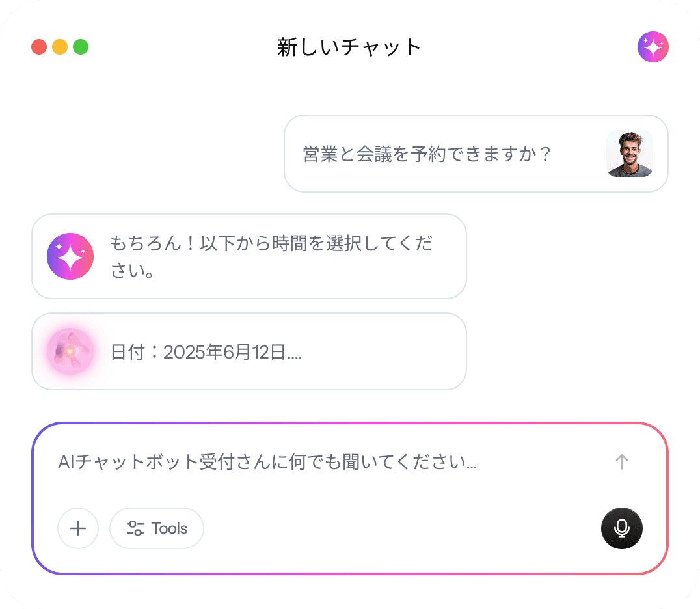Close the window with the red button
The height and width of the screenshot is (609, 700).
tap(39, 47)
